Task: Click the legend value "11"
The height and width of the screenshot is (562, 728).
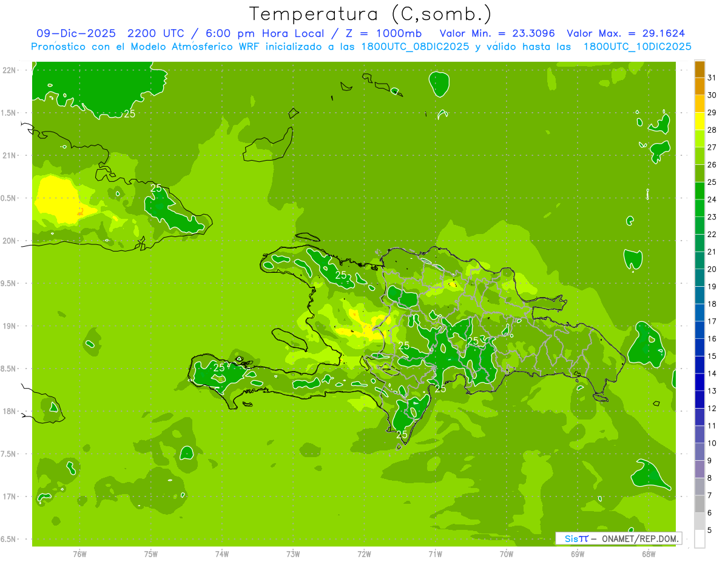Action: point(712,426)
